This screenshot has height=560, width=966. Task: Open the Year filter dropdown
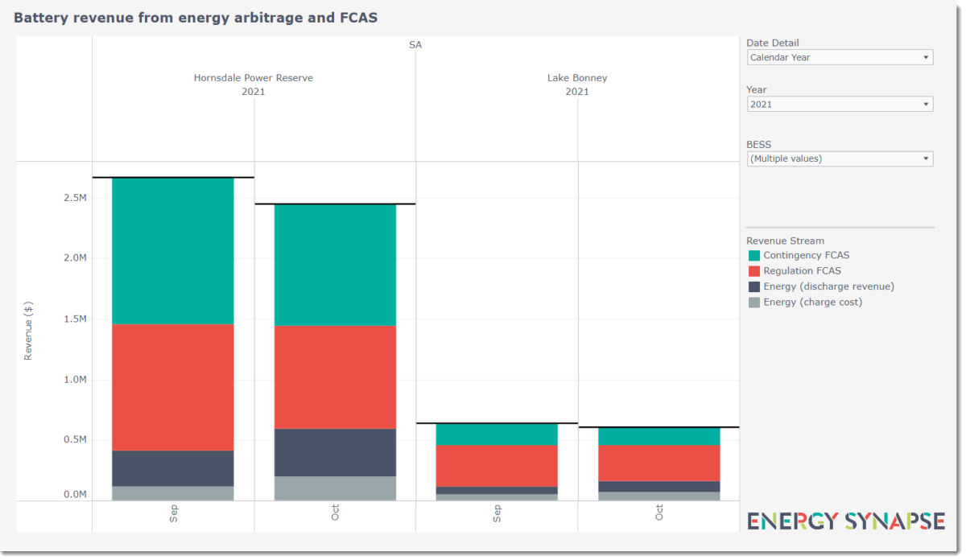coord(839,104)
